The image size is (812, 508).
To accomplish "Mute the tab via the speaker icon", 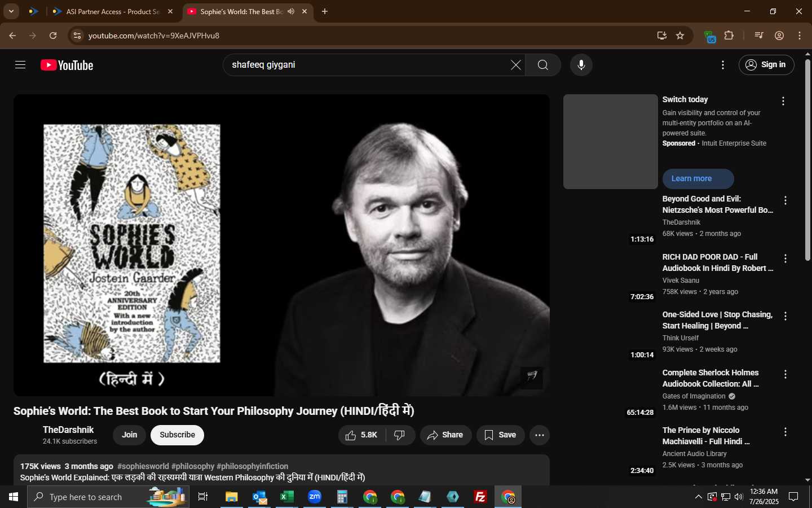I will click(x=291, y=11).
